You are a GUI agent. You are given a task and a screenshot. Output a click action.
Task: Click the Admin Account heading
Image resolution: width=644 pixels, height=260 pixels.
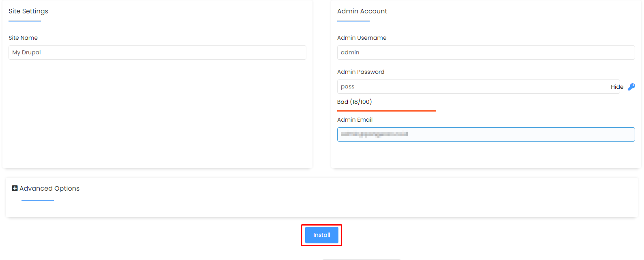(x=362, y=11)
